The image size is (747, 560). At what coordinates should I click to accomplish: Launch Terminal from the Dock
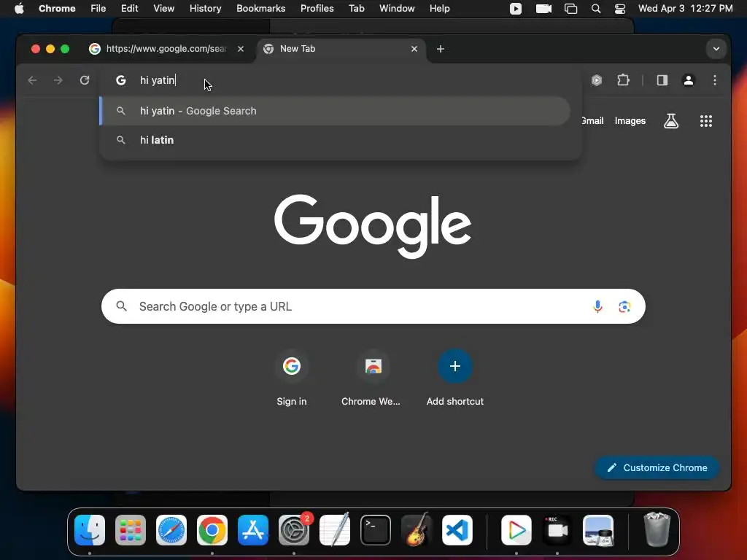(x=376, y=530)
